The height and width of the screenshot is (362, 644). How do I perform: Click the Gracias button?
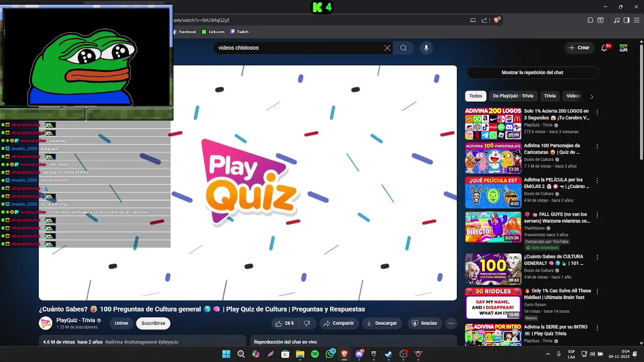point(424,323)
